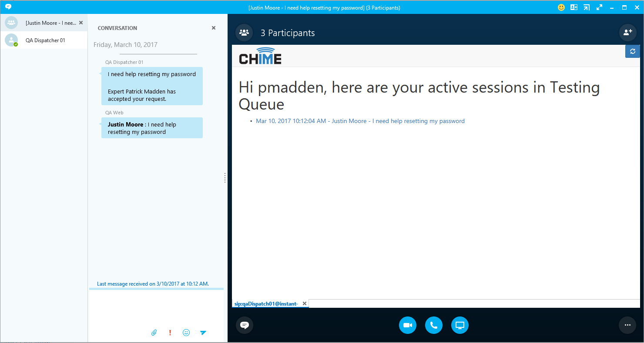
Task: Pop out the conversation window
Action: [x=587, y=7]
